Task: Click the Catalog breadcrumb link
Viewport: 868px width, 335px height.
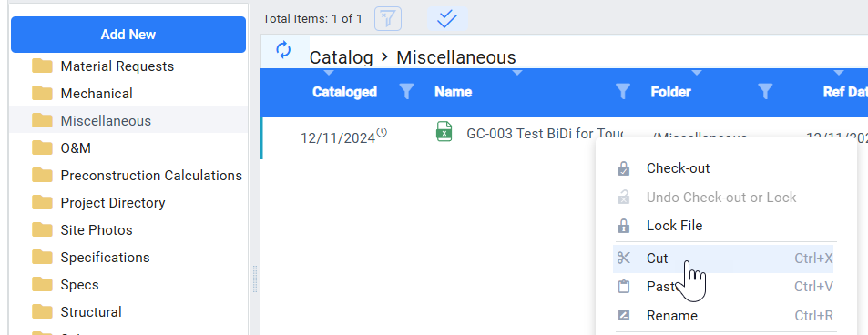Action: click(x=341, y=57)
